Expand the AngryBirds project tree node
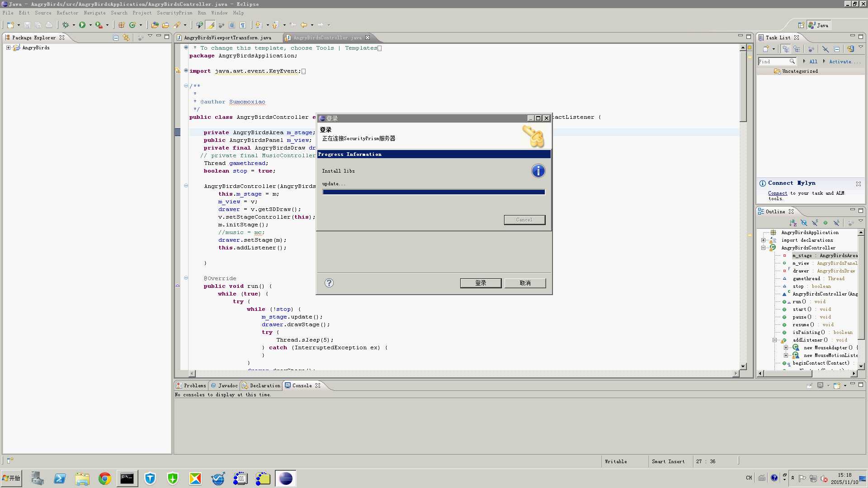This screenshot has height=488, width=868. point(8,47)
